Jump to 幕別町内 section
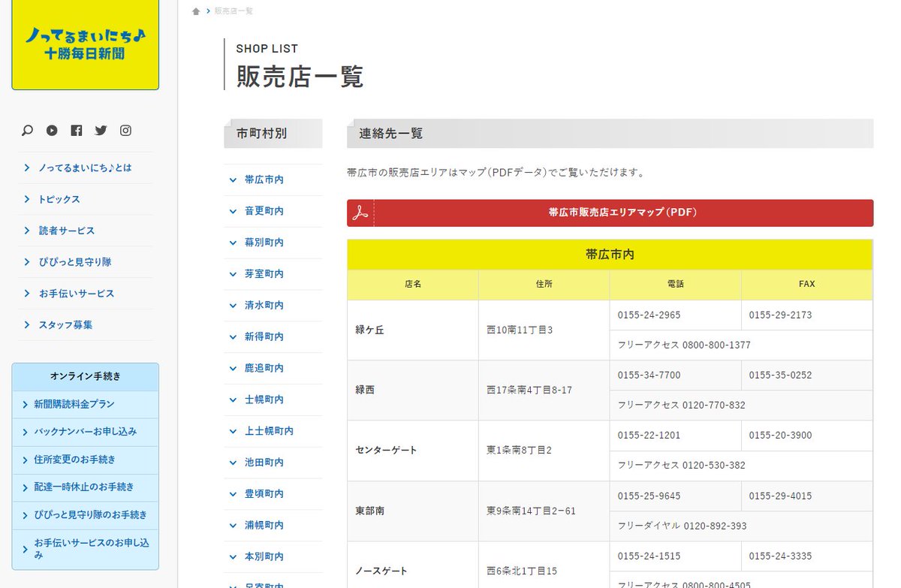 tap(273, 243)
